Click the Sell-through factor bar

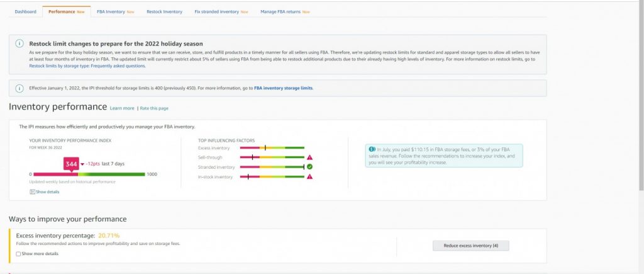(272, 157)
